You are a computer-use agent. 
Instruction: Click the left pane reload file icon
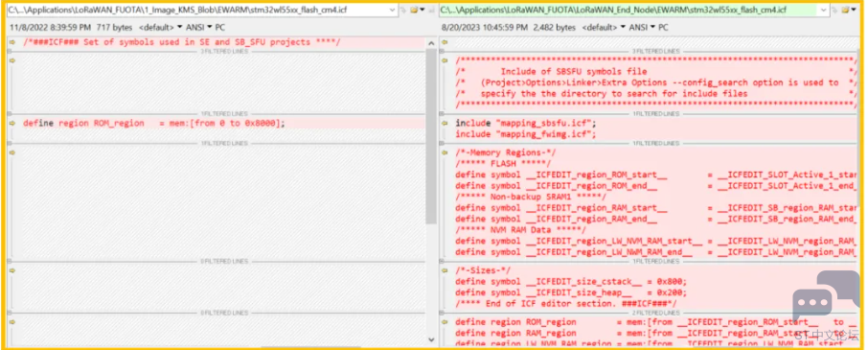pos(403,10)
